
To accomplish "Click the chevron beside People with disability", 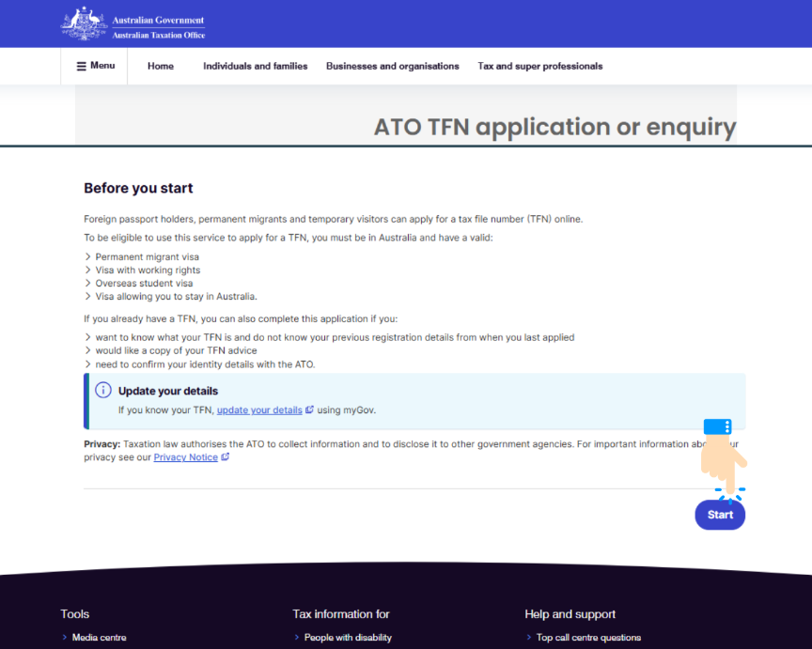I will [x=296, y=638].
